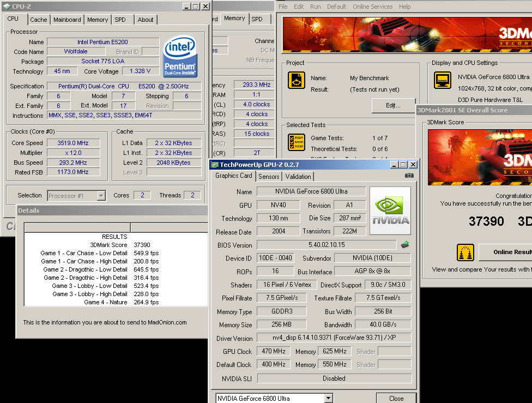Click the GPU-Z title bar icon
532x403 pixels.
pyautogui.click(x=215, y=165)
